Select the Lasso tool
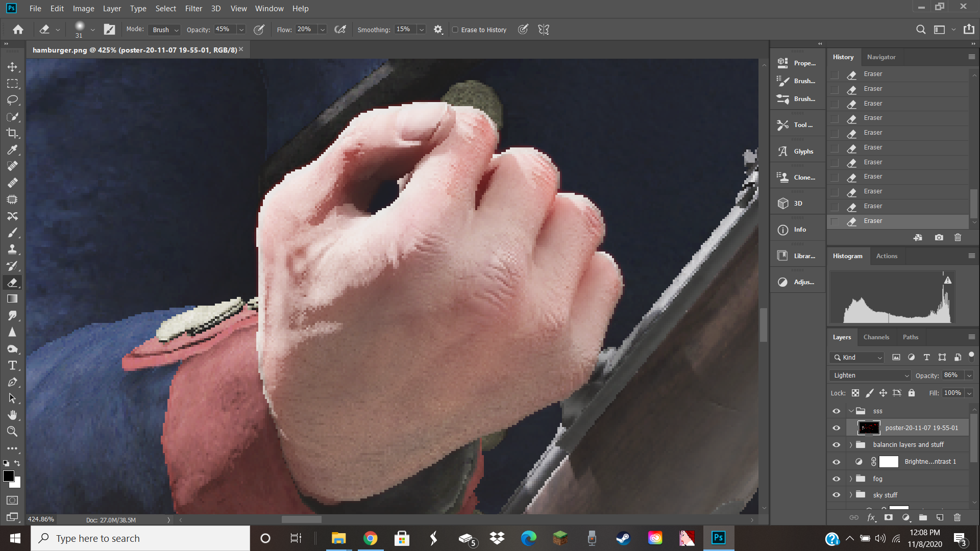The height and width of the screenshot is (551, 980). [x=12, y=100]
